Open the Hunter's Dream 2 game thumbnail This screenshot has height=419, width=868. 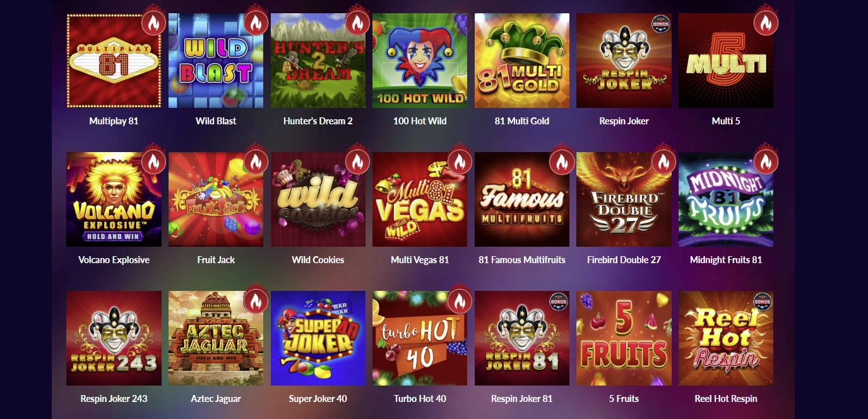318,61
